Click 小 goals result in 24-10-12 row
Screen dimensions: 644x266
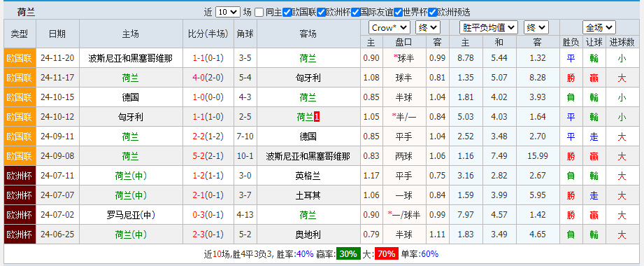[622, 117]
